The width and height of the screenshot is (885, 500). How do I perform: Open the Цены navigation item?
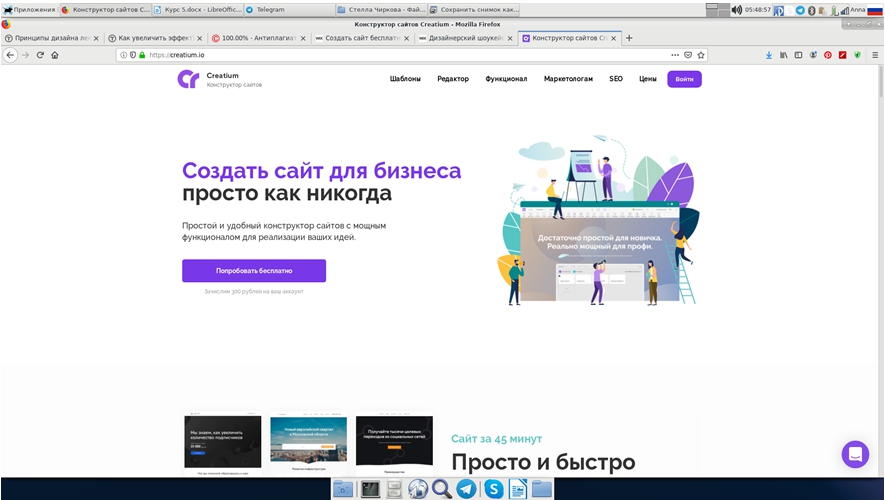tap(648, 79)
